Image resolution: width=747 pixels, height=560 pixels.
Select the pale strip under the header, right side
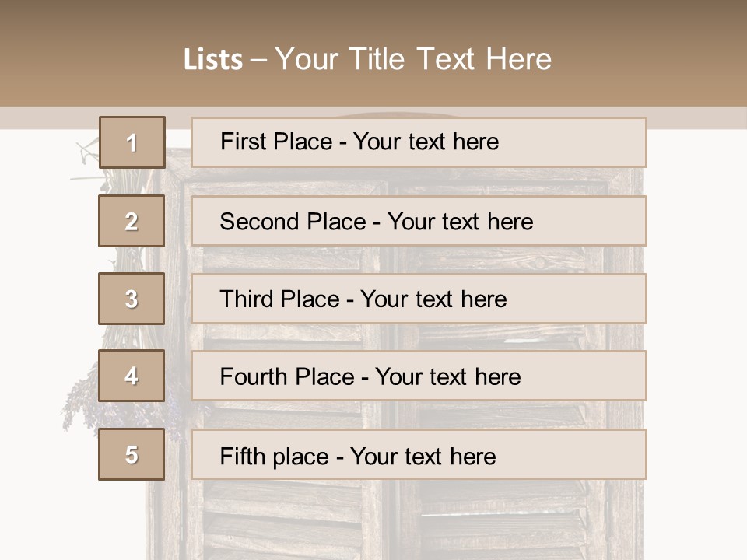(696, 118)
